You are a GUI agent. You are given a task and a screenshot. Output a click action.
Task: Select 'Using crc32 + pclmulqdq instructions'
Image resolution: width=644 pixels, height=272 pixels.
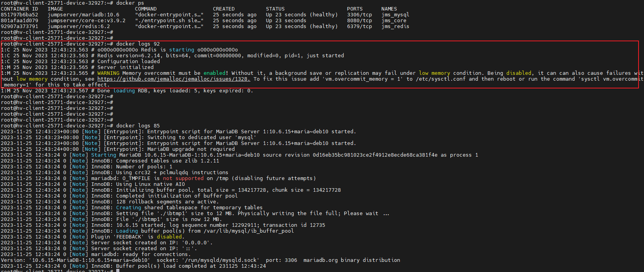coord(172,173)
